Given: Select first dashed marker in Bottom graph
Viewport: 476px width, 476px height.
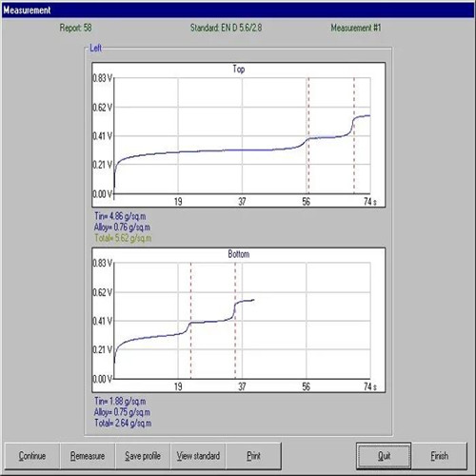Looking at the screenshot, I should coord(190,321).
